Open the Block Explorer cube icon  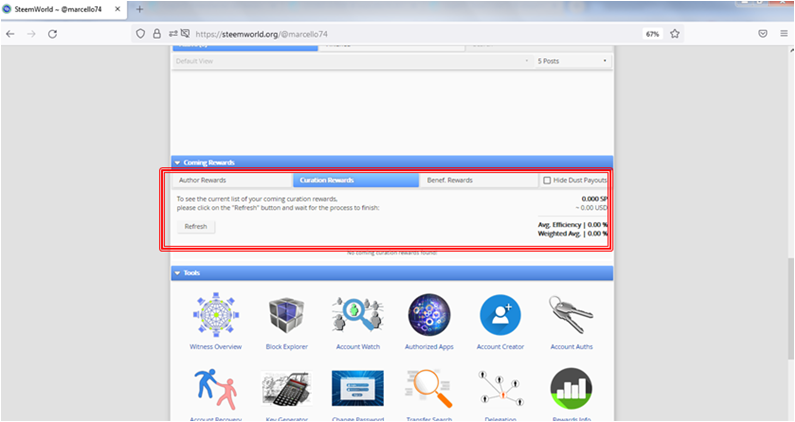(x=286, y=315)
